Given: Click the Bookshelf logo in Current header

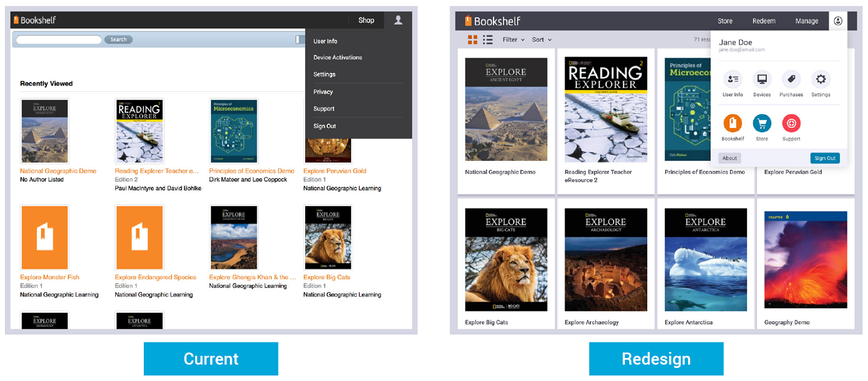Looking at the screenshot, I should click(x=35, y=20).
